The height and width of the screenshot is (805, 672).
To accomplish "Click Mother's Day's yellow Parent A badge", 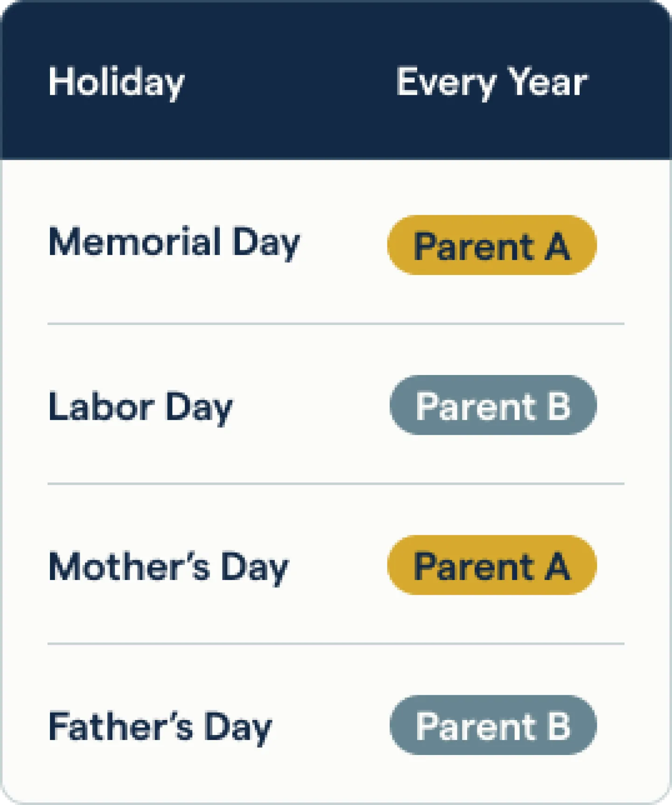I will tap(492, 565).
